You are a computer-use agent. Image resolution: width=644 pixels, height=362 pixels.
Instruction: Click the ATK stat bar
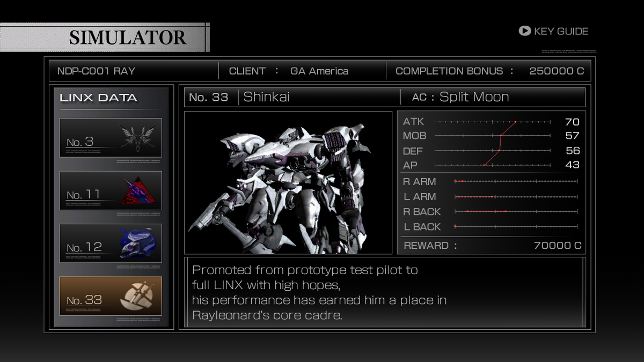(493, 122)
